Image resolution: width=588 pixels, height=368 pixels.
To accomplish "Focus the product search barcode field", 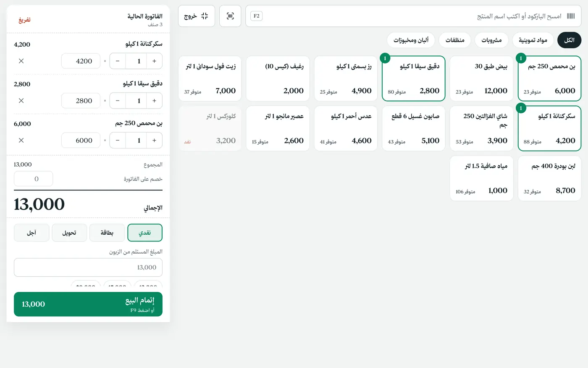I will 413,16.
